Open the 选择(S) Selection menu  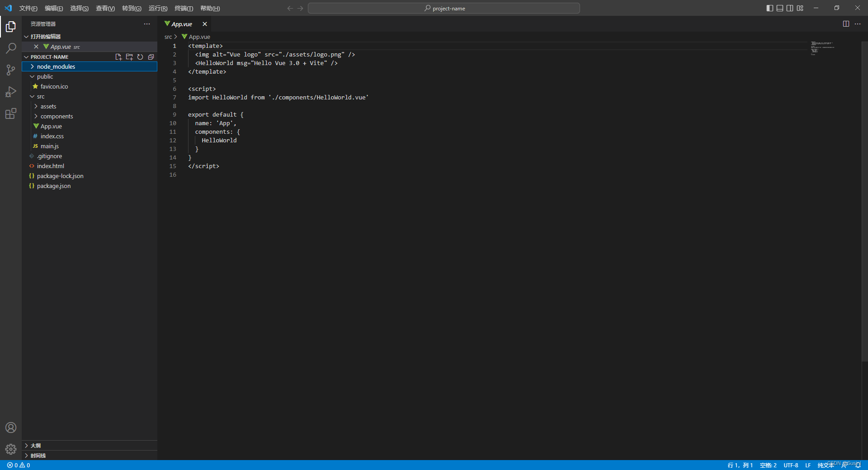[79, 8]
